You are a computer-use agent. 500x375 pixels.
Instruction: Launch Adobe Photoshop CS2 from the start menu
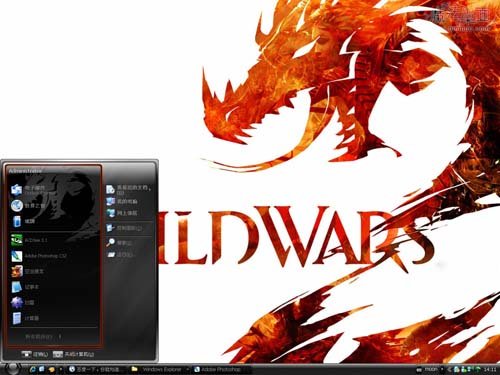53,256
